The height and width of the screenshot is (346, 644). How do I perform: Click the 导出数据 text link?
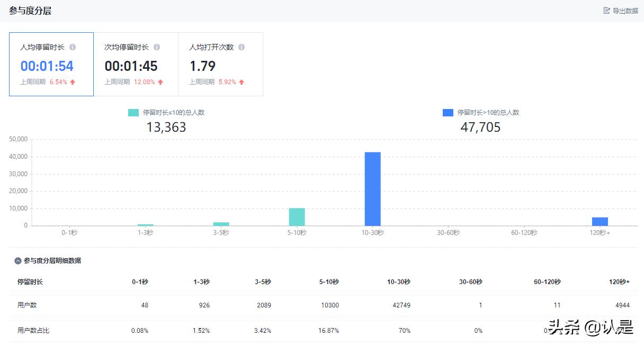point(625,11)
